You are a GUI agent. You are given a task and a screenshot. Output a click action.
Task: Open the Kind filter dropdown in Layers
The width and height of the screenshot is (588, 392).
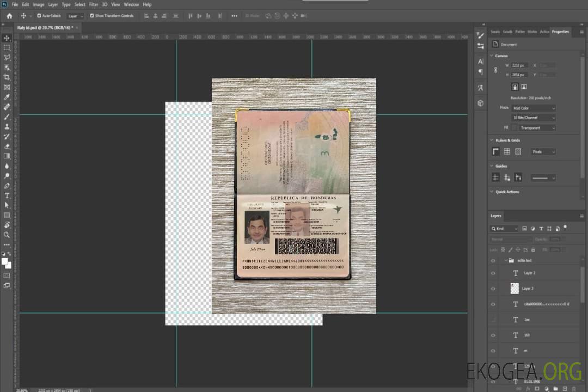pos(505,229)
